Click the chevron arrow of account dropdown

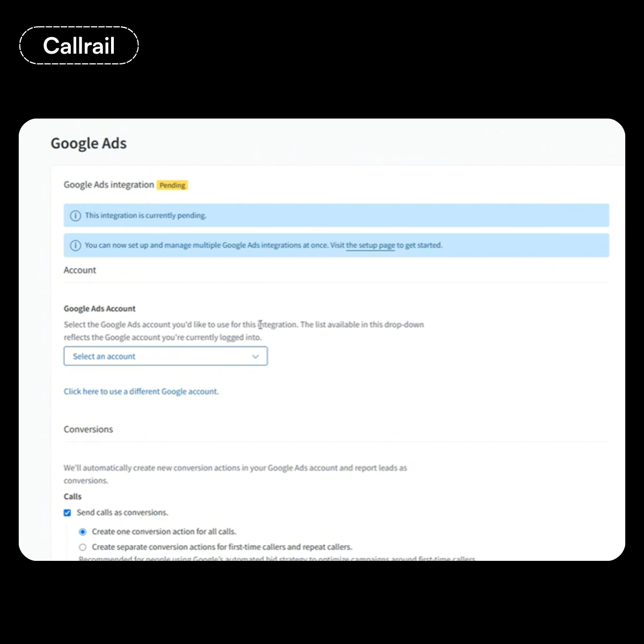click(x=255, y=356)
